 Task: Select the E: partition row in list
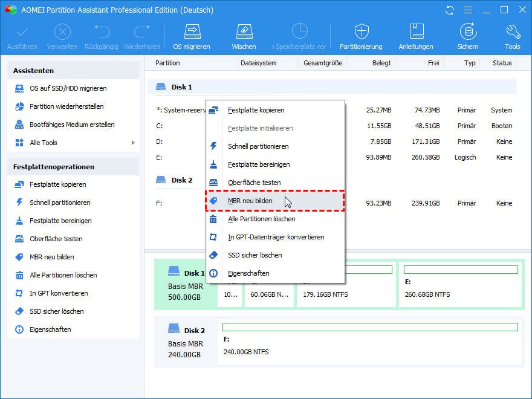[x=332, y=157]
